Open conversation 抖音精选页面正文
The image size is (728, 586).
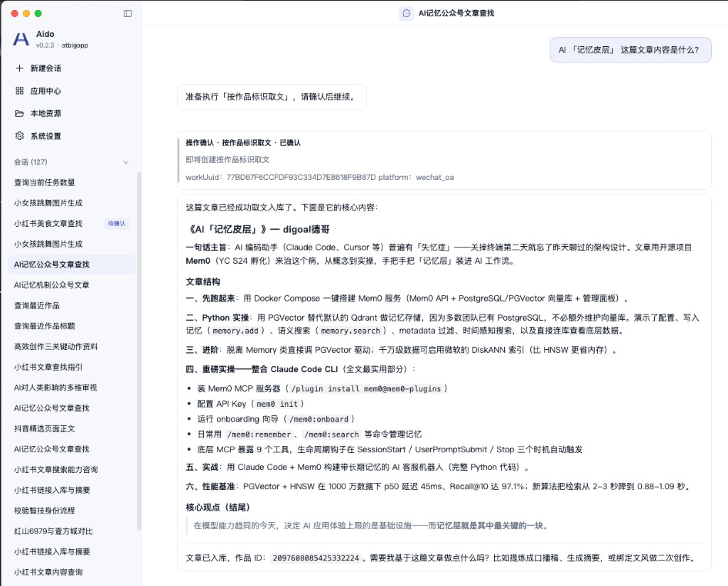point(72,429)
